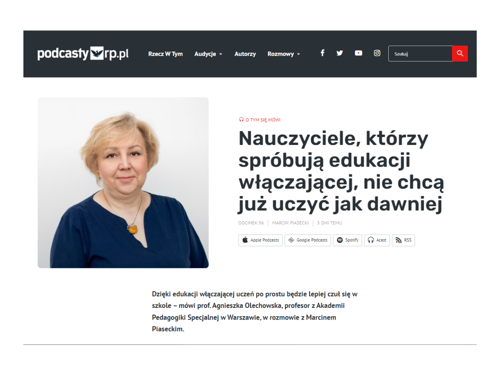Open the YouTube social icon
Viewport: 500px width, 375px height.
[358, 53]
